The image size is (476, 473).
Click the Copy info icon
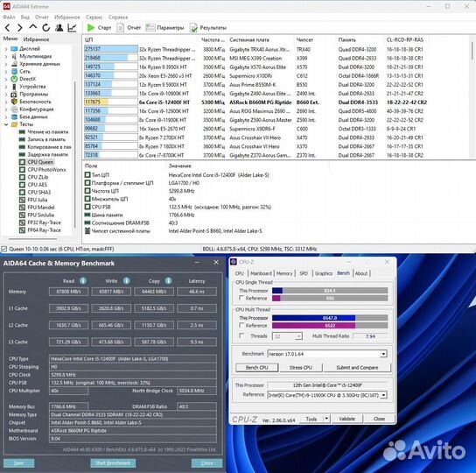click(x=169, y=281)
